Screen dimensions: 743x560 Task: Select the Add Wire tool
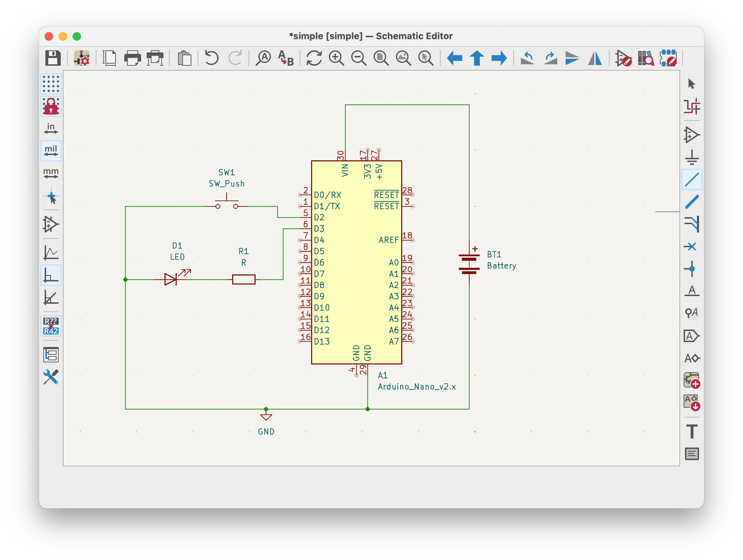click(x=692, y=180)
